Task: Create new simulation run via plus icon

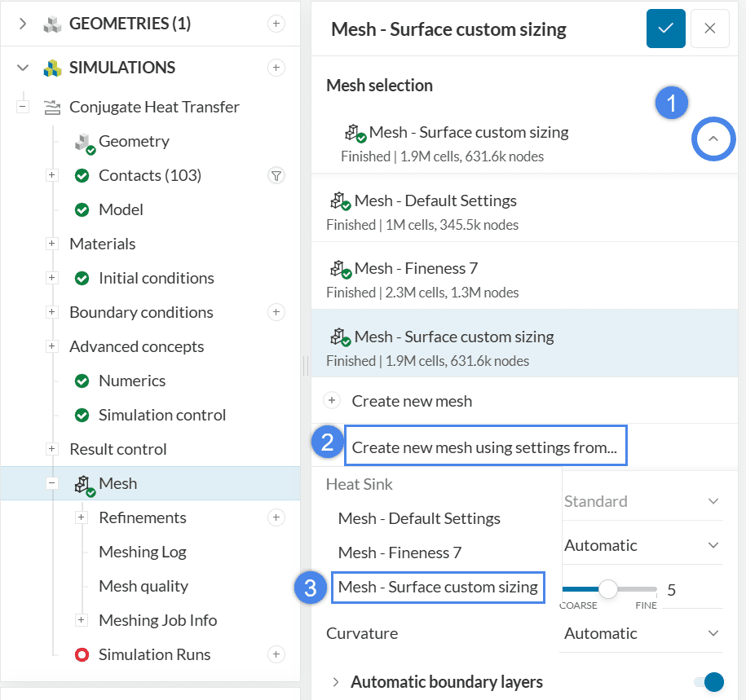Action: click(276, 654)
